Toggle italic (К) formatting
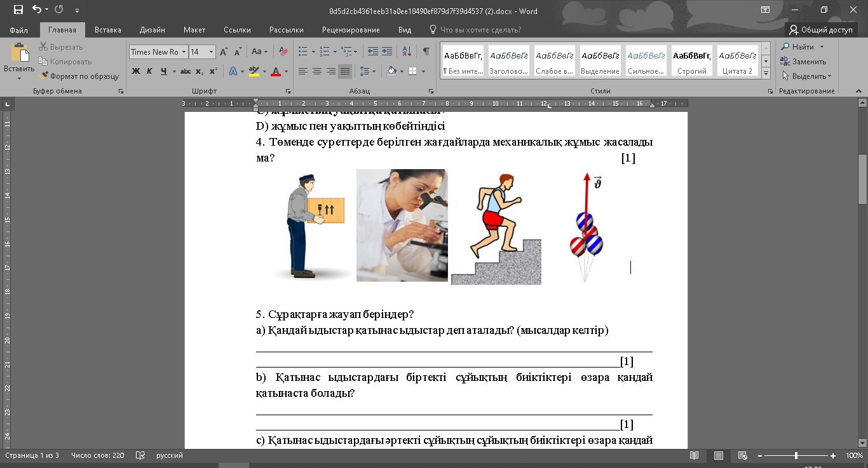This screenshot has height=468, width=868. click(149, 71)
